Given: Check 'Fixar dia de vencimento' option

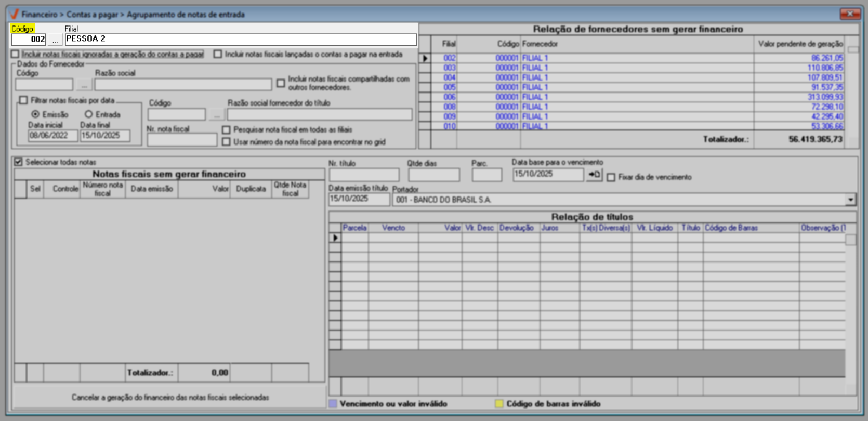Looking at the screenshot, I should (611, 177).
